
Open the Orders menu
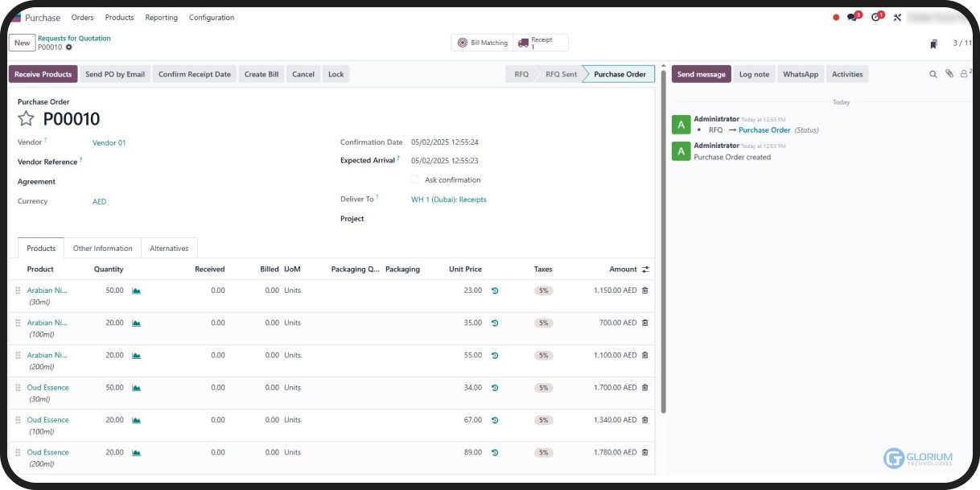pos(82,17)
